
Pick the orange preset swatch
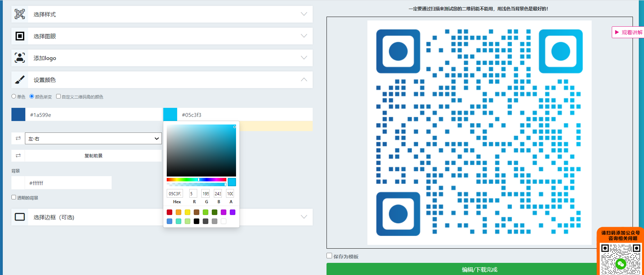coord(179,212)
